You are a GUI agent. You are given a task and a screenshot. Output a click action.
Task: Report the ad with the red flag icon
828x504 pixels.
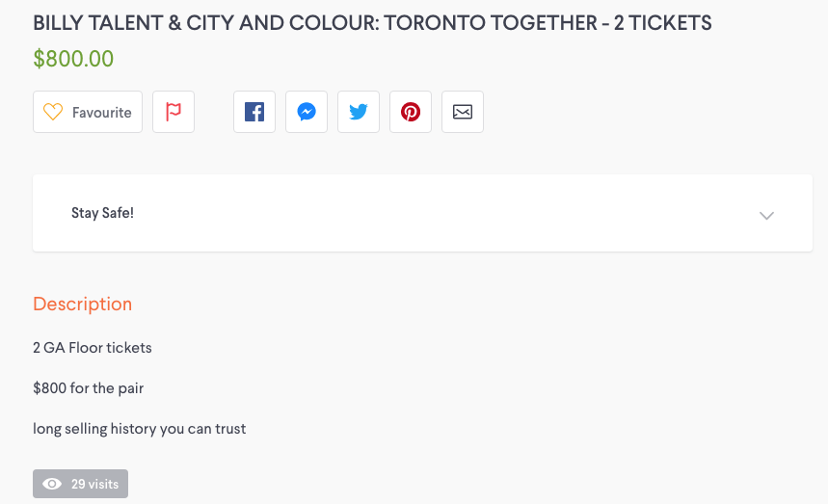pyautogui.click(x=174, y=112)
